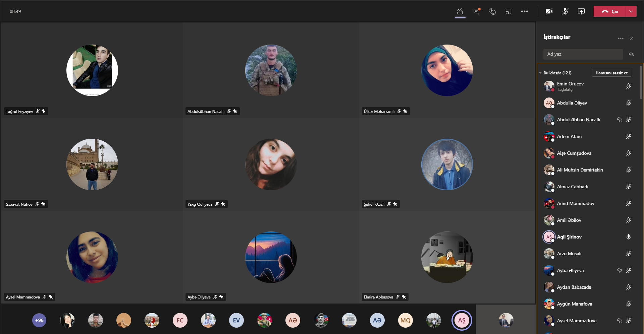This screenshot has height=334, width=644.
Task: Unmute your microphone in the toolbar
Action: point(565,11)
